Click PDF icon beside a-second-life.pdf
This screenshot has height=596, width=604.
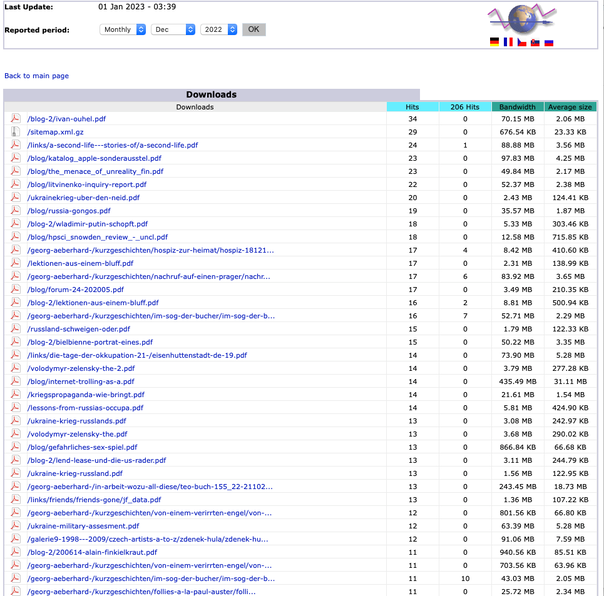coord(15,144)
